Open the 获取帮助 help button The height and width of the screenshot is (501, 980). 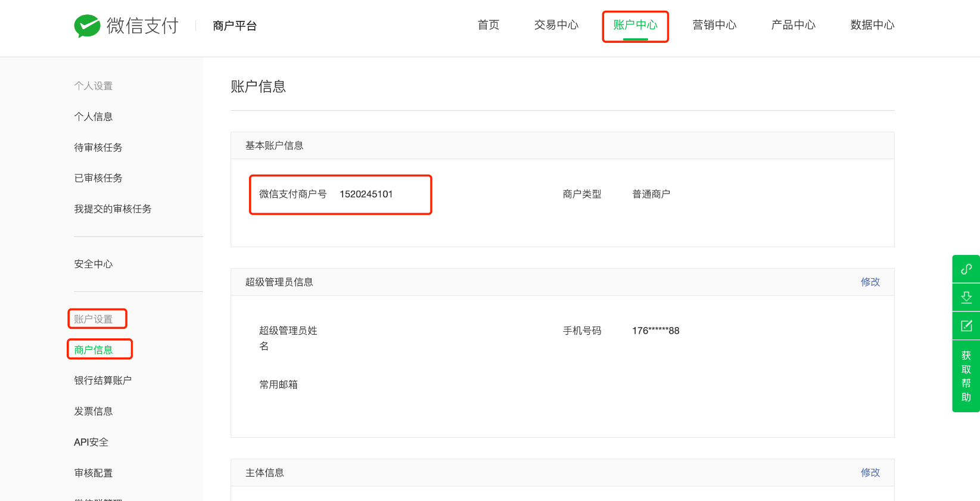tap(966, 376)
